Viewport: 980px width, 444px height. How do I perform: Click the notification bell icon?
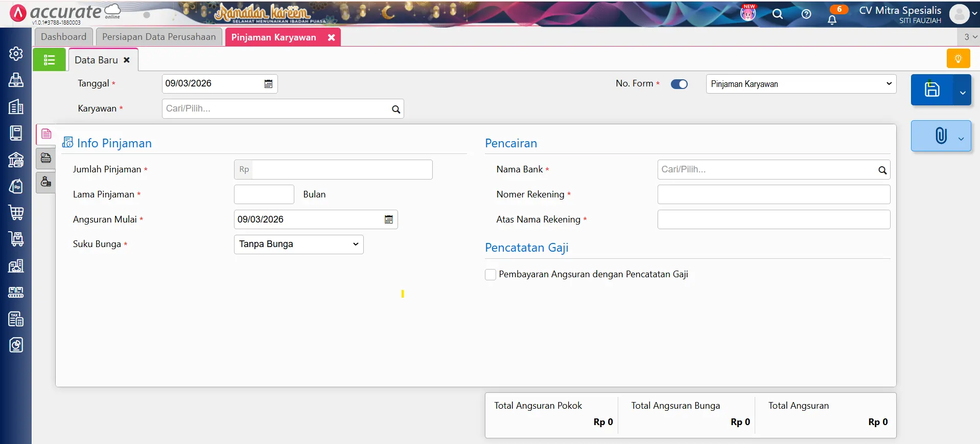pos(832,20)
